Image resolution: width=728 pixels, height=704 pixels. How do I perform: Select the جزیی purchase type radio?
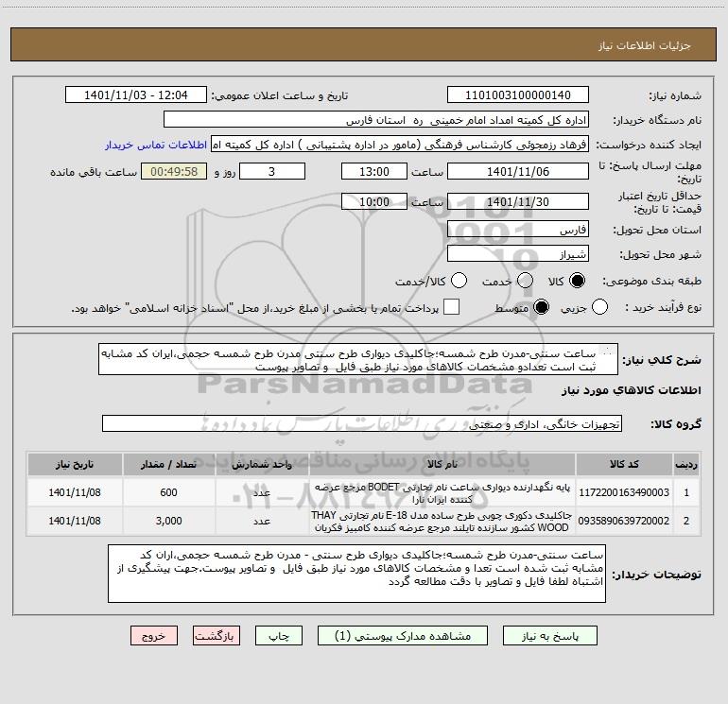(599, 307)
